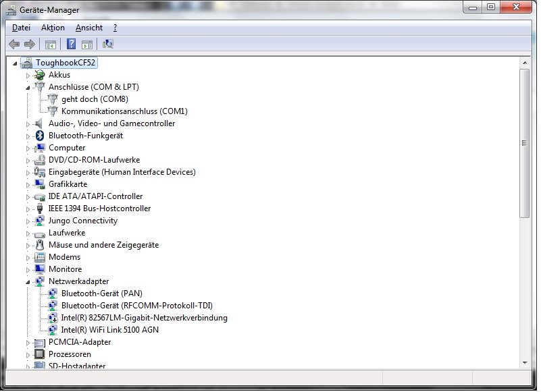Viewport: 541px width, 392px height.
Task: Click the IDE ATA/ATAPI-Controller icon
Action: tap(40, 197)
